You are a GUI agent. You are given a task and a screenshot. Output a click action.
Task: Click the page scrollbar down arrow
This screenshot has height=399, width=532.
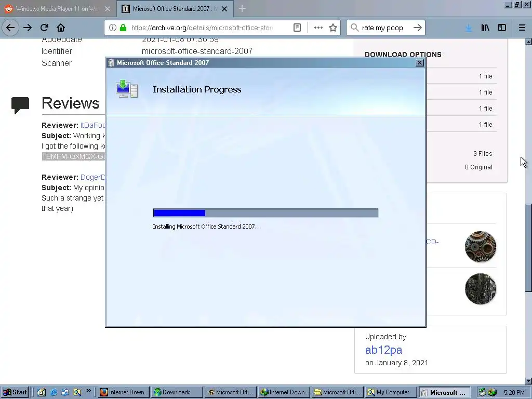[x=528, y=381]
